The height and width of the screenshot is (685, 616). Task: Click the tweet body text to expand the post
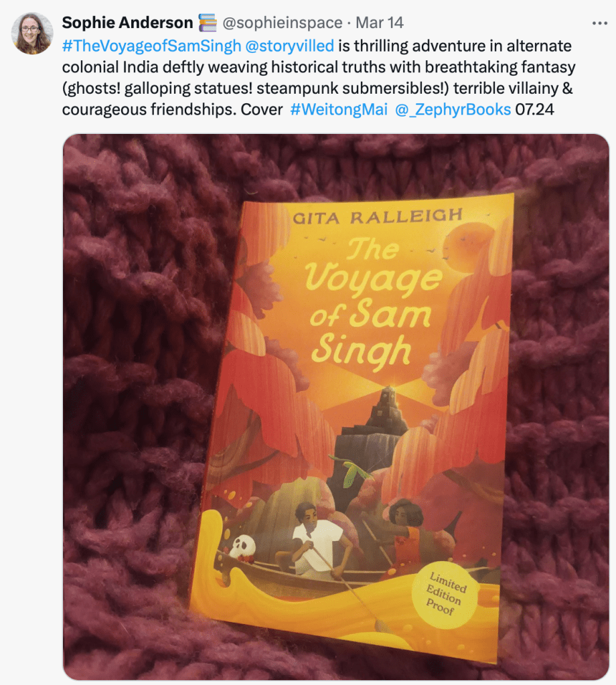[x=319, y=78]
